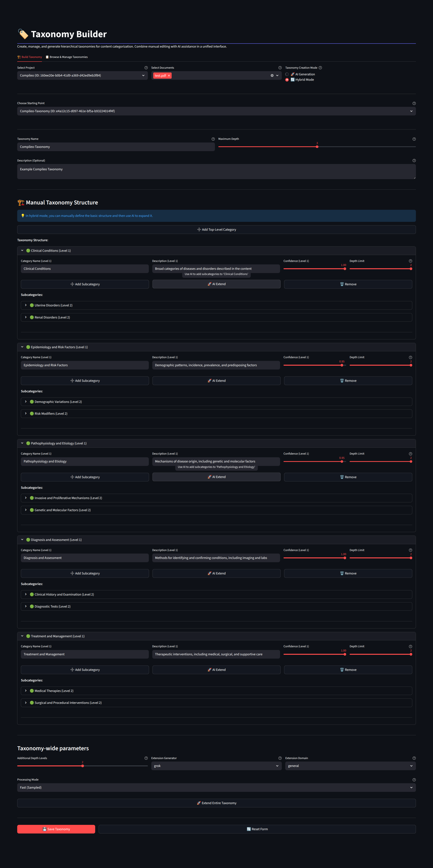The image size is (433, 868).
Task: Click Depth Limit help icon in Treatment section
Action: click(x=410, y=647)
